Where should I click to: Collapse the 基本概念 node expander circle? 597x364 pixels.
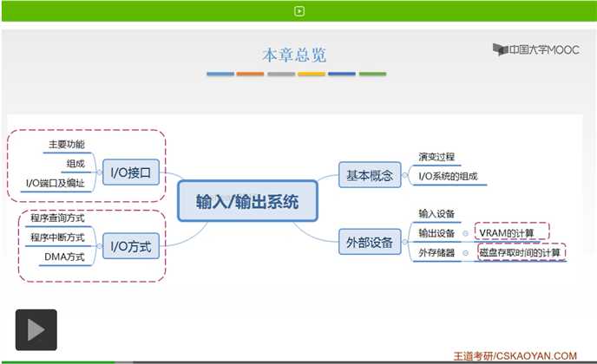click(404, 175)
